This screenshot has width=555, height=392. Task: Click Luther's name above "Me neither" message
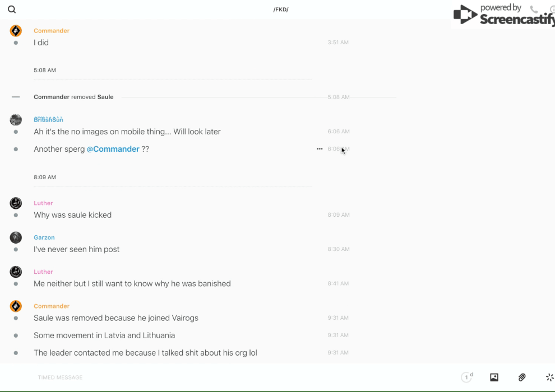click(x=43, y=272)
